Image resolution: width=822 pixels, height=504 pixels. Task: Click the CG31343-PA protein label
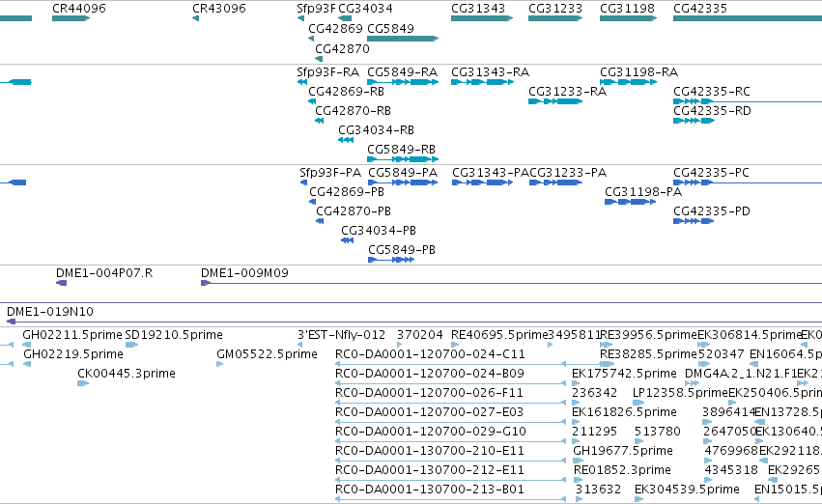(491, 173)
